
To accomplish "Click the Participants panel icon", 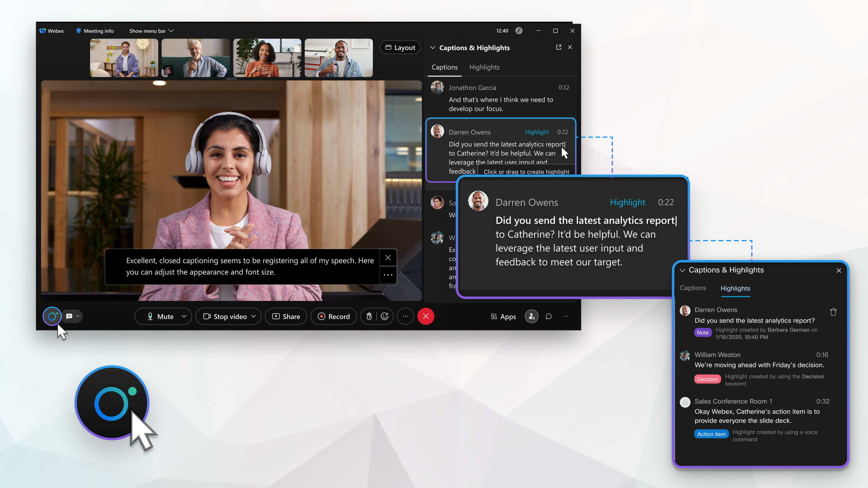I will pyautogui.click(x=531, y=316).
